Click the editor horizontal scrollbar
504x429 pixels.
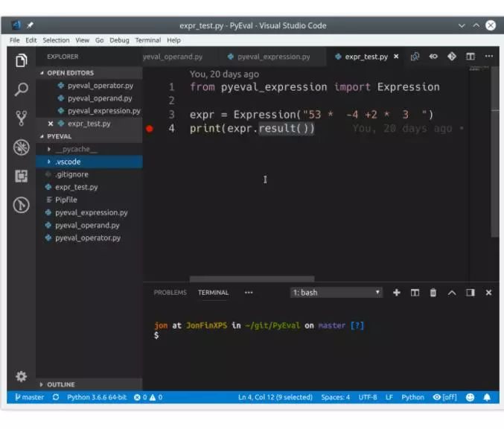252,279
